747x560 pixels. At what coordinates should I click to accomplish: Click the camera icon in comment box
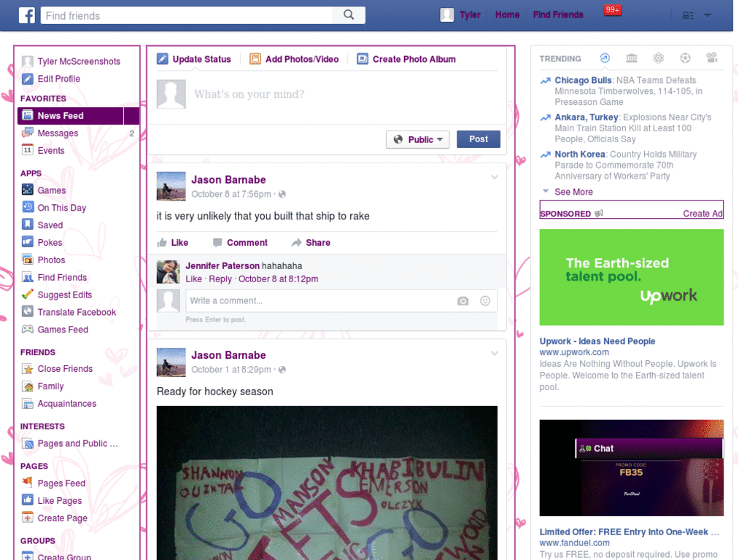(x=463, y=301)
